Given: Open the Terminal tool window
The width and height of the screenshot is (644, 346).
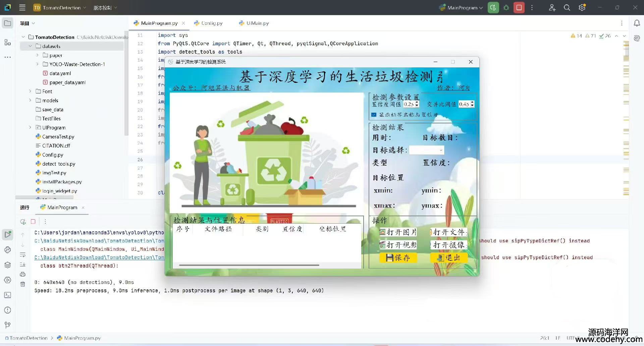Looking at the screenshot, I should point(7,295).
